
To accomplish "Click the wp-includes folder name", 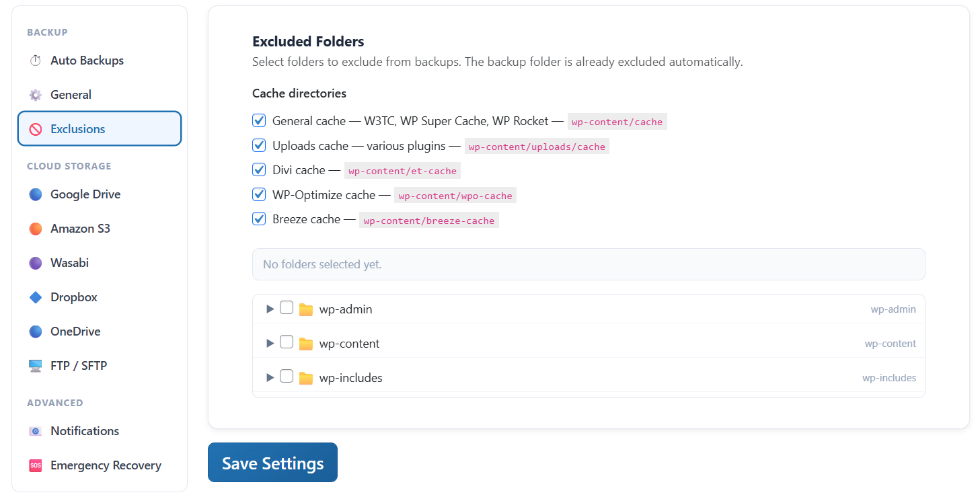I will coord(351,378).
